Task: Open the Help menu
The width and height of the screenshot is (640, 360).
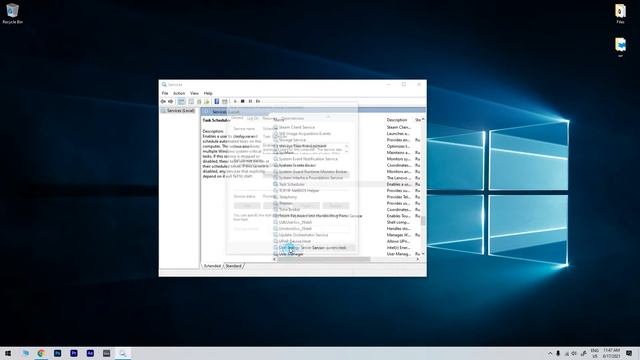Action: point(208,93)
